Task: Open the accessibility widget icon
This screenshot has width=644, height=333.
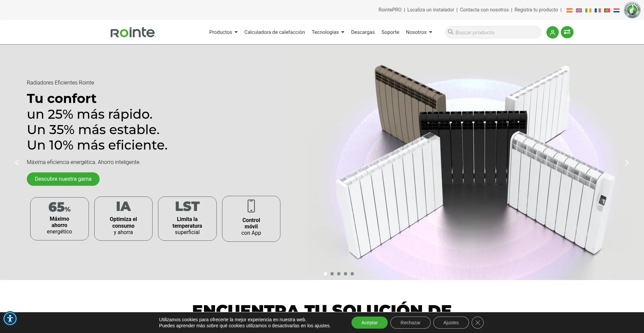Action: [10, 319]
